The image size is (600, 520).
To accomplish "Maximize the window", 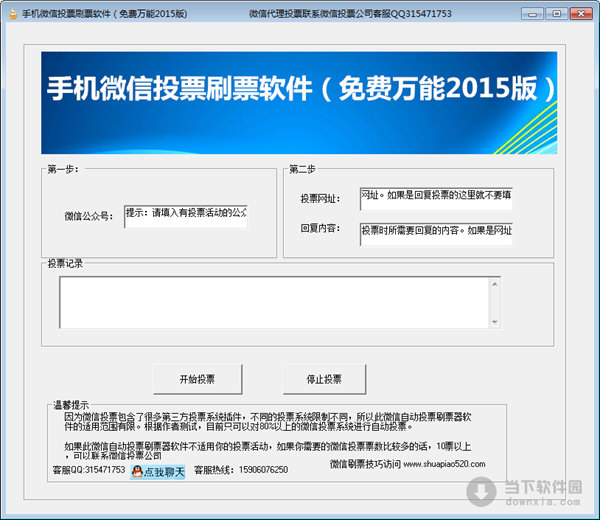I will [x=556, y=14].
